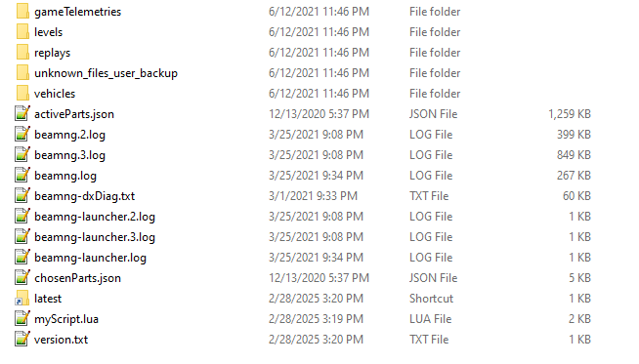Click the vehicles folder icon

[22, 94]
